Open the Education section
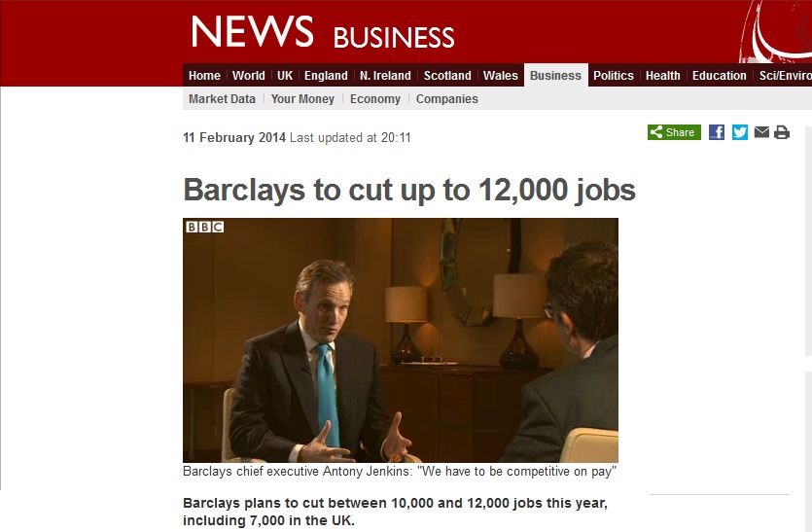Image resolution: width=812 pixels, height=532 pixels. [x=720, y=76]
